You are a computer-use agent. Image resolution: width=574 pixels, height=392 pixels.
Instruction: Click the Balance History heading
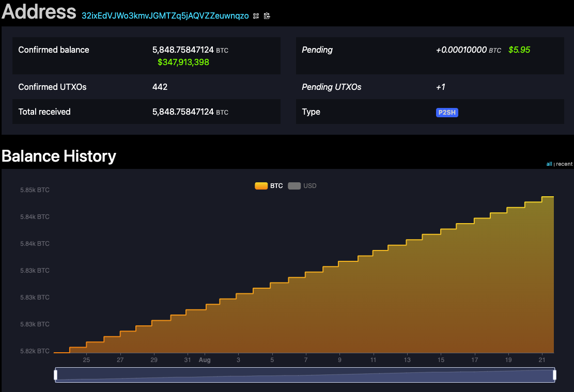coord(59,156)
